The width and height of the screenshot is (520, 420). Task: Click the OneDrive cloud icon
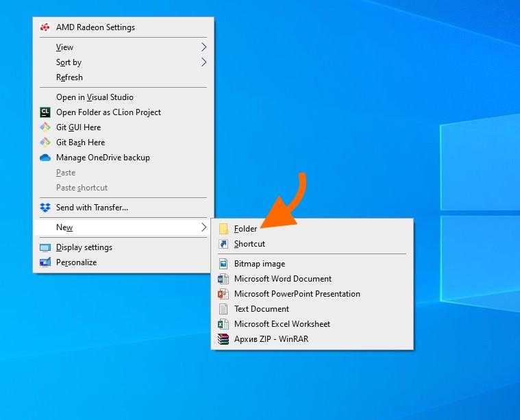tap(45, 158)
